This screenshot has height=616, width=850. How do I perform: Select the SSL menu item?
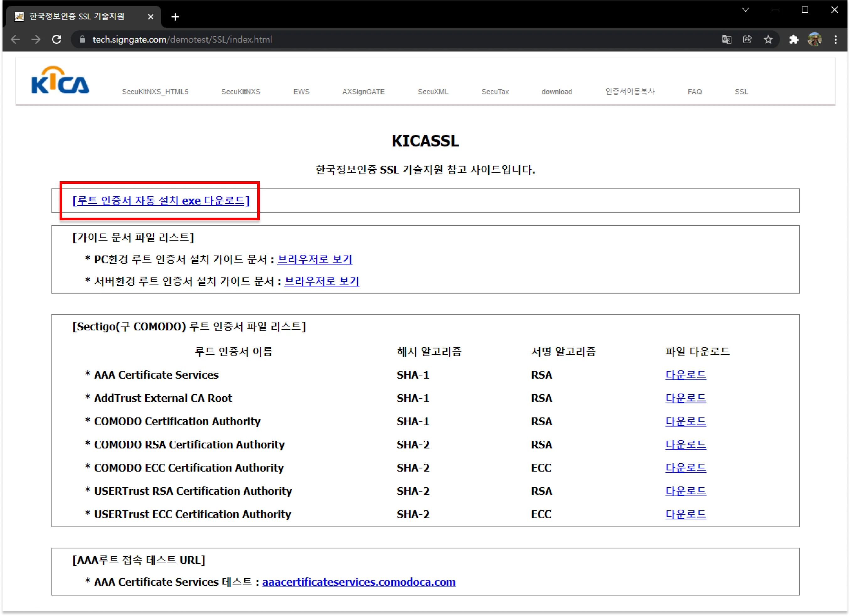741,92
